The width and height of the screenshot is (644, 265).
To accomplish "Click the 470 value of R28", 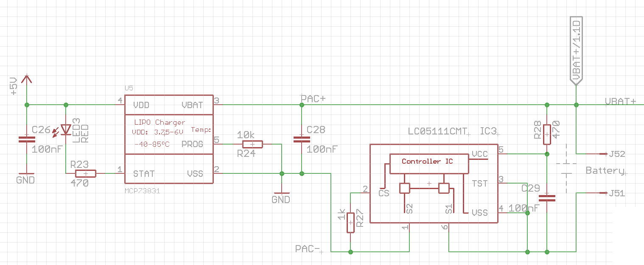I will [x=557, y=129].
